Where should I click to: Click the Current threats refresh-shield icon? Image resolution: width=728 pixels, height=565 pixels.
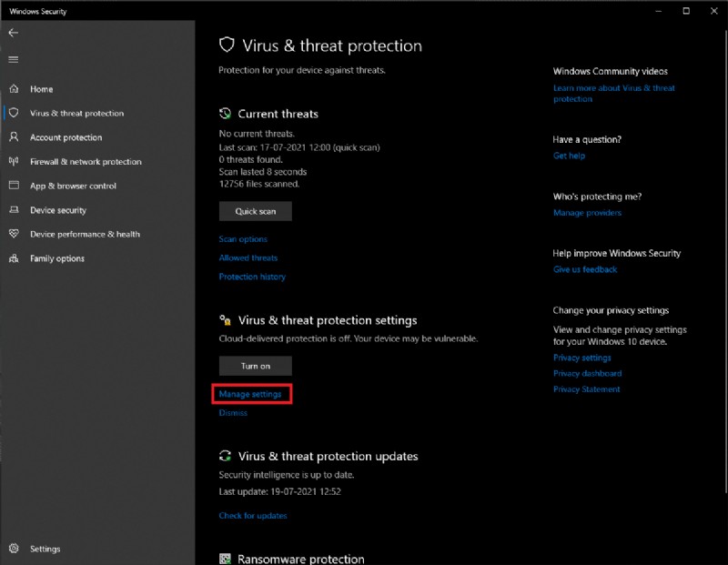225,114
